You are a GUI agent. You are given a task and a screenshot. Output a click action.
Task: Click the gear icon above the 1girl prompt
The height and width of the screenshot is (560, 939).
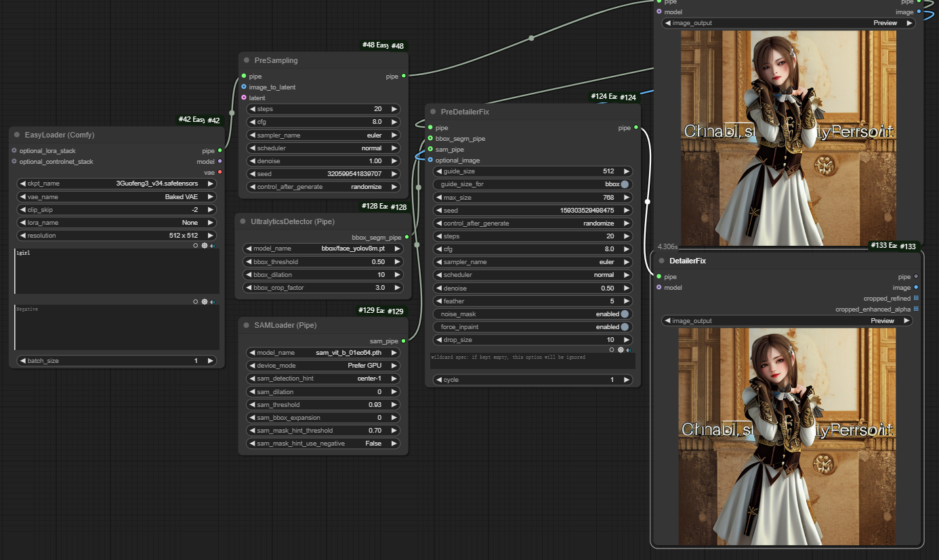click(x=205, y=245)
